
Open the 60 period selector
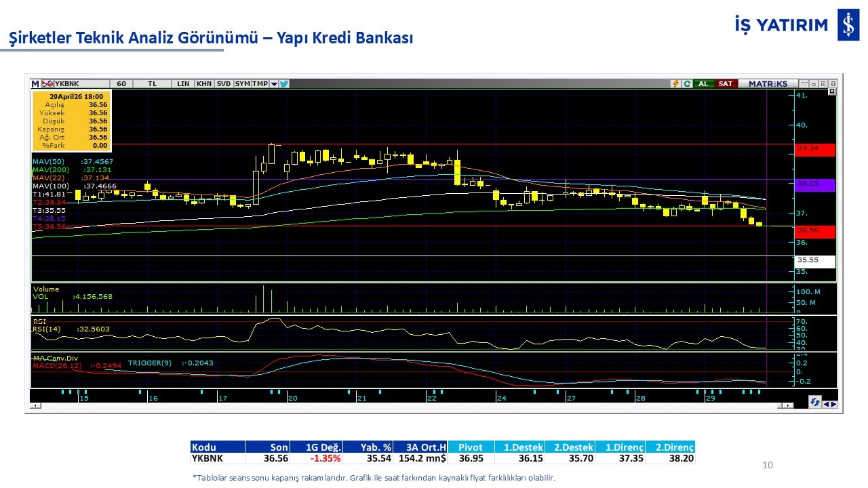click(121, 84)
